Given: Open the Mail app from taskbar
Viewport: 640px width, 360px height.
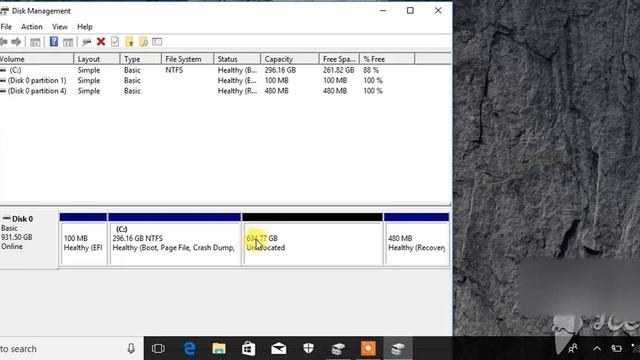Looking at the screenshot, I should [x=279, y=349].
